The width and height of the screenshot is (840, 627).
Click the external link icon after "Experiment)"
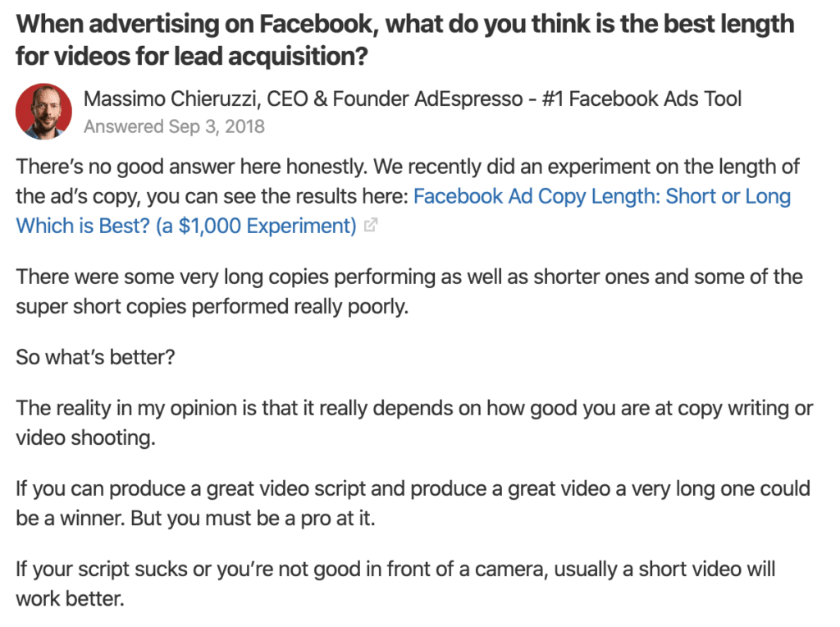[370, 225]
